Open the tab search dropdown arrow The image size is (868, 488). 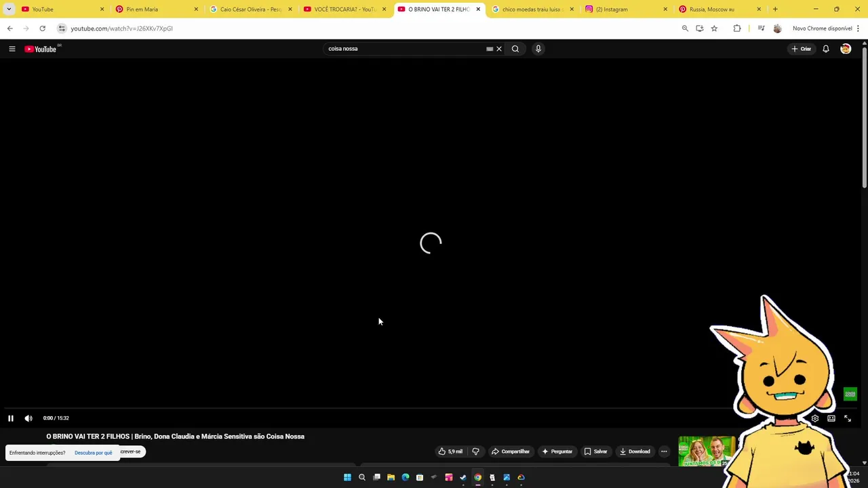click(9, 9)
